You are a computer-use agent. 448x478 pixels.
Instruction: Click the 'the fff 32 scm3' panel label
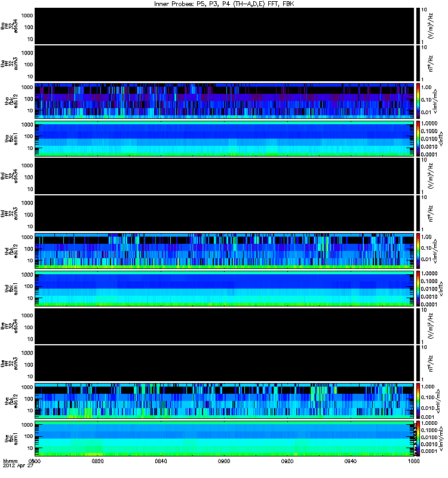pyautogui.click(x=9, y=363)
